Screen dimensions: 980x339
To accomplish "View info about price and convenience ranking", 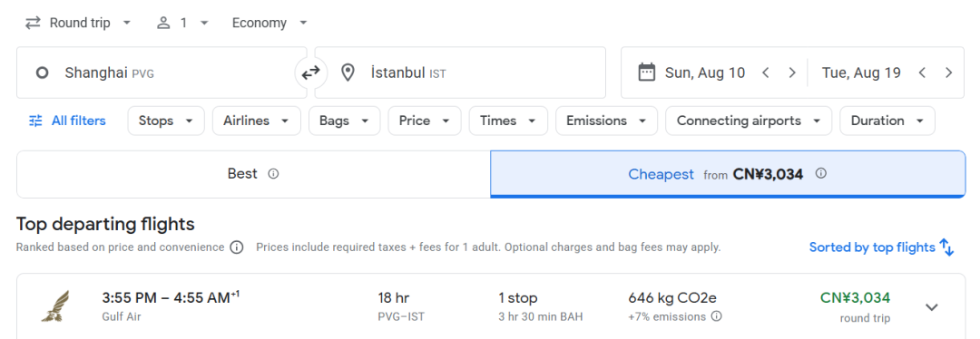I will [x=236, y=247].
